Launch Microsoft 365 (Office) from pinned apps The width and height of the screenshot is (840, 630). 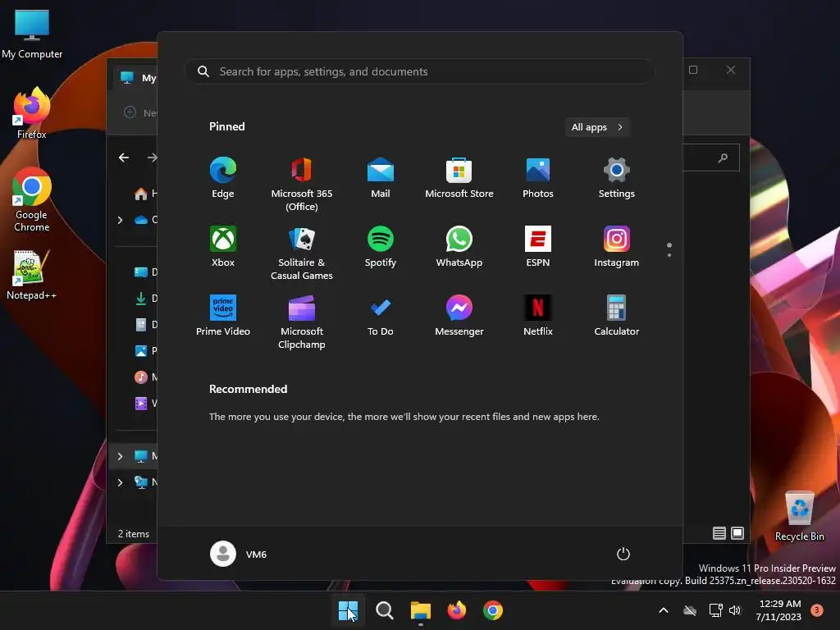302,184
